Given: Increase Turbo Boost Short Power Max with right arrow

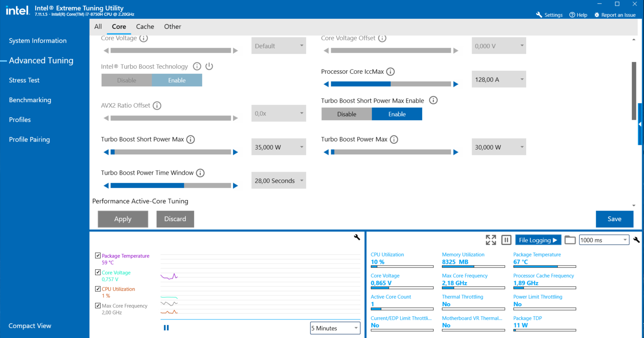Looking at the screenshot, I should click(x=236, y=152).
